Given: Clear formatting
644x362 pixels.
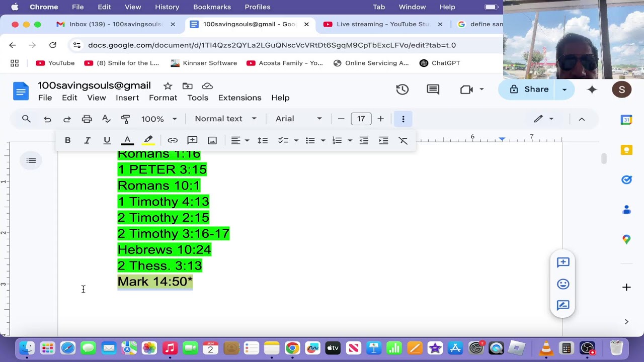Looking at the screenshot, I should [403, 140].
